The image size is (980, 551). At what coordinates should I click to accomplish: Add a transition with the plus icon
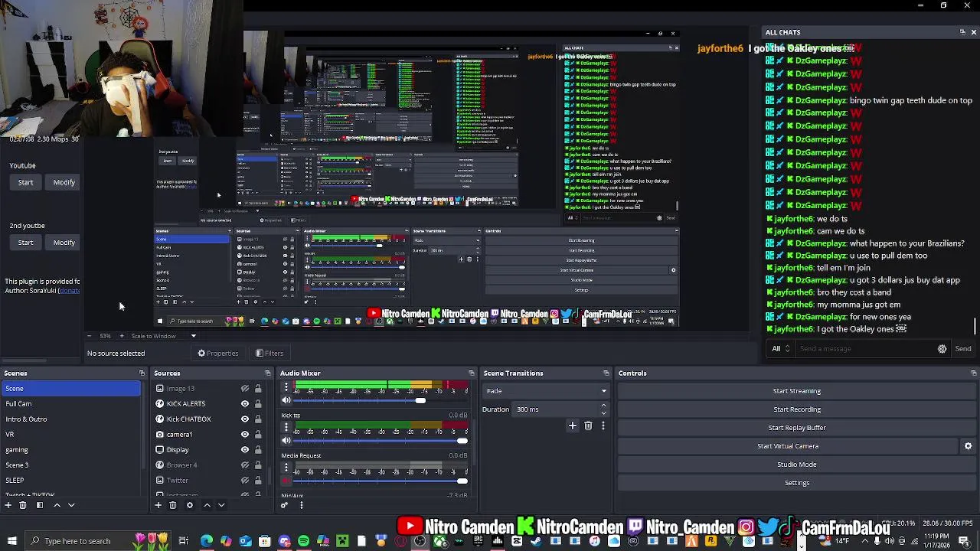572,425
